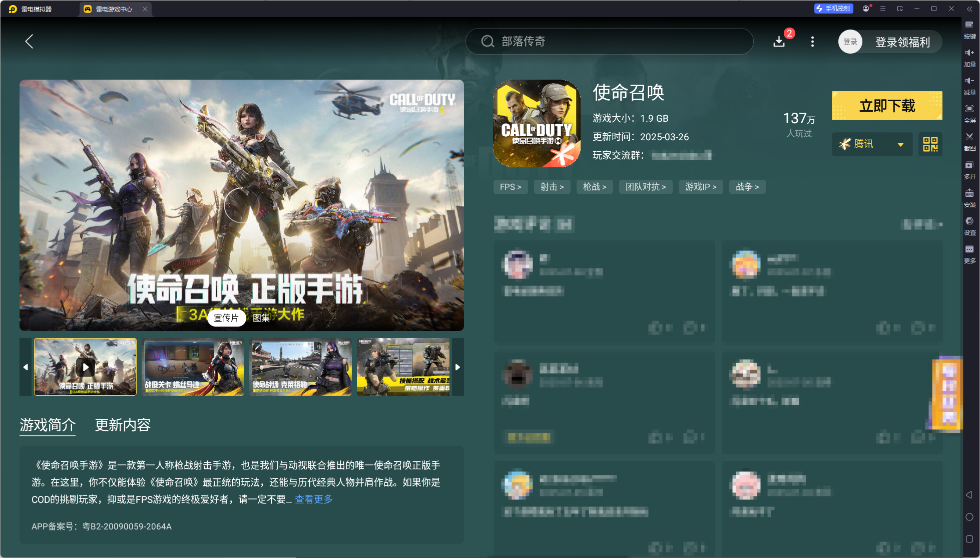Image resolution: width=980 pixels, height=558 pixels.
Task: Click the 立即下载 download button
Action: 887,106
